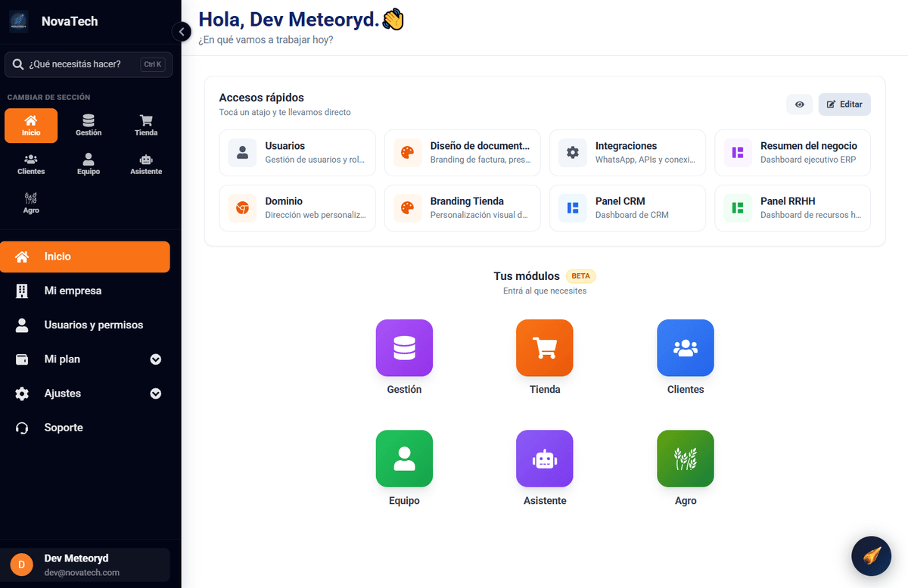Click the BETA badge beside Tus módulos

tap(580, 276)
